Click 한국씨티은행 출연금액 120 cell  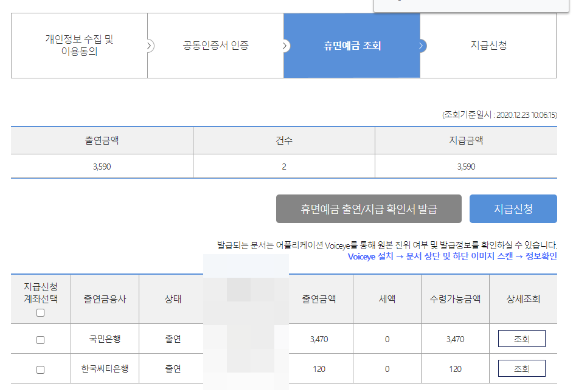point(319,369)
